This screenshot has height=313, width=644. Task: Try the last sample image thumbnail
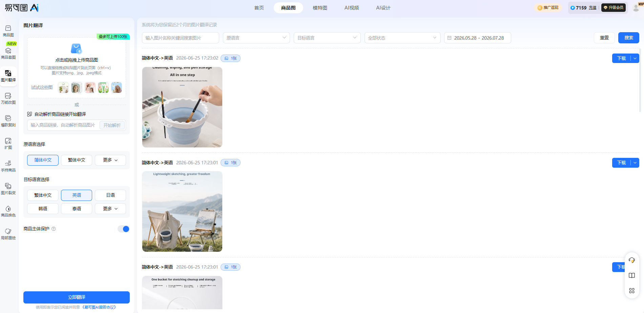tap(117, 87)
